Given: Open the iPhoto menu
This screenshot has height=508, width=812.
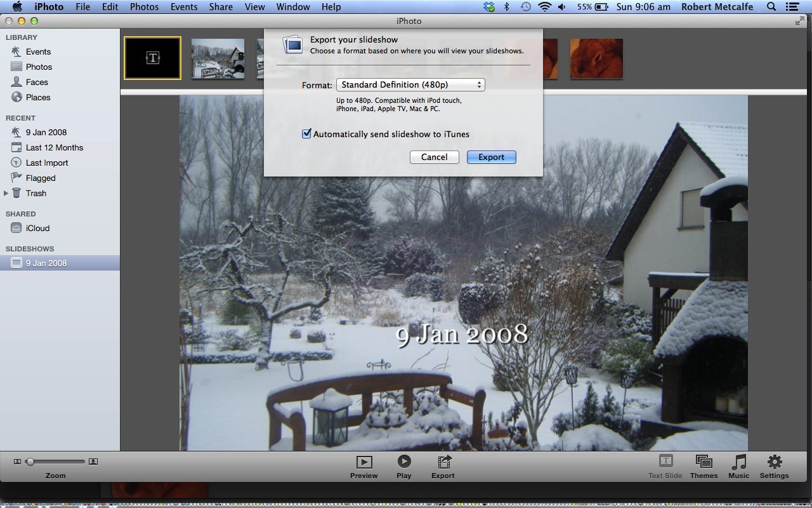Looking at the screenshot, I should [49, 7].
